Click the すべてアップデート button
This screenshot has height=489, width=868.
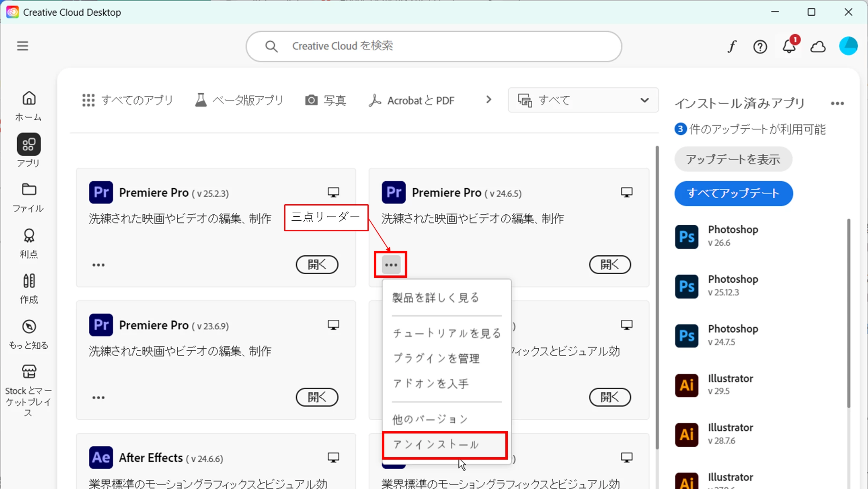pos(733,193)
